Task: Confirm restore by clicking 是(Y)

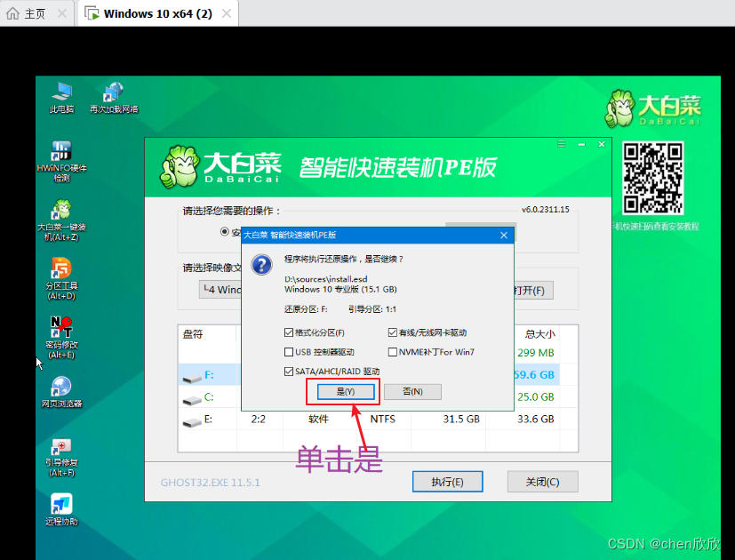Action: [x=346, y=392]
